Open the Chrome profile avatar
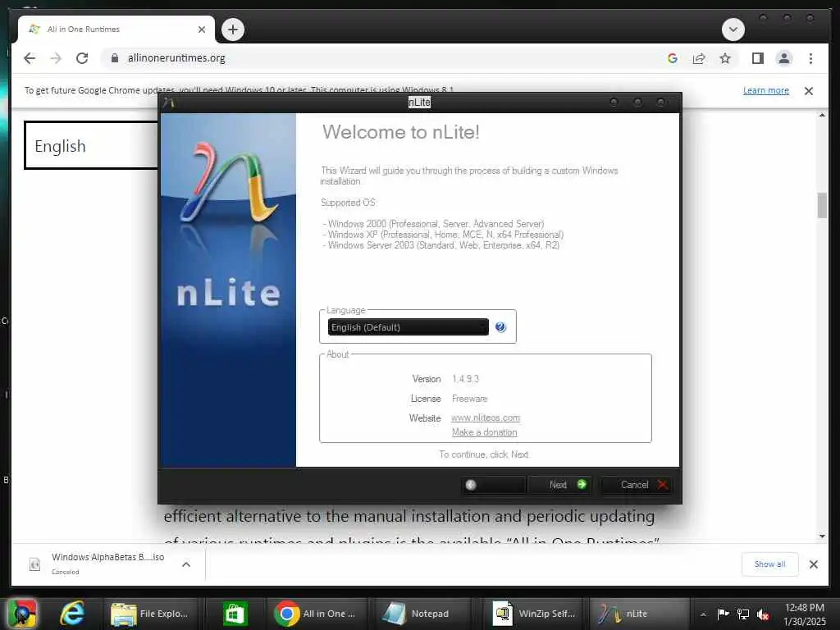Viewport: 840px width, 630px height. (x=783, y=58)
